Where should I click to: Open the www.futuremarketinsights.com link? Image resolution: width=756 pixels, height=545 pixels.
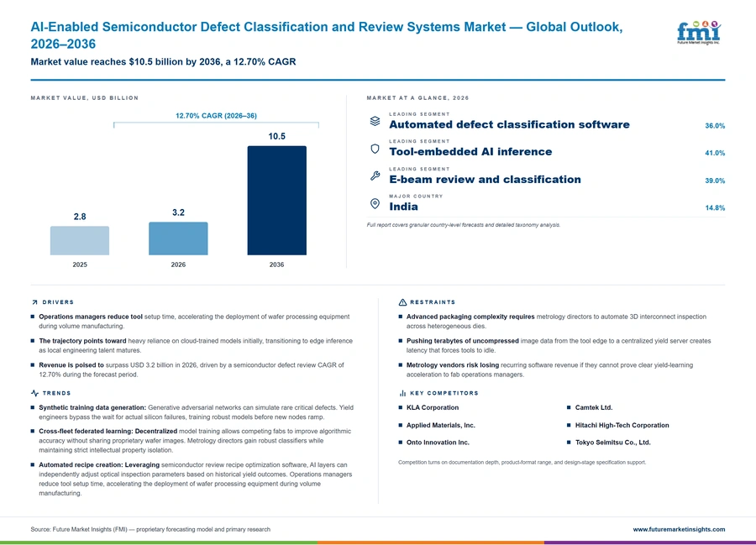679,529
